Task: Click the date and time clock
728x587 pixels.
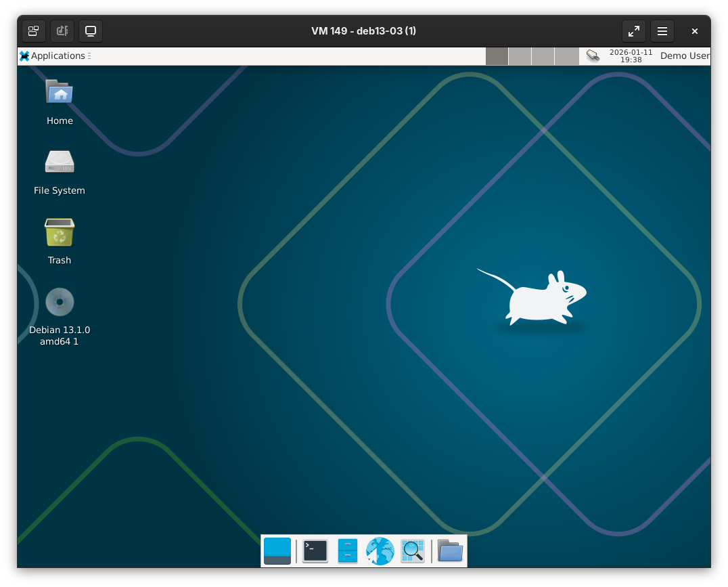Action: click(631, 56)
